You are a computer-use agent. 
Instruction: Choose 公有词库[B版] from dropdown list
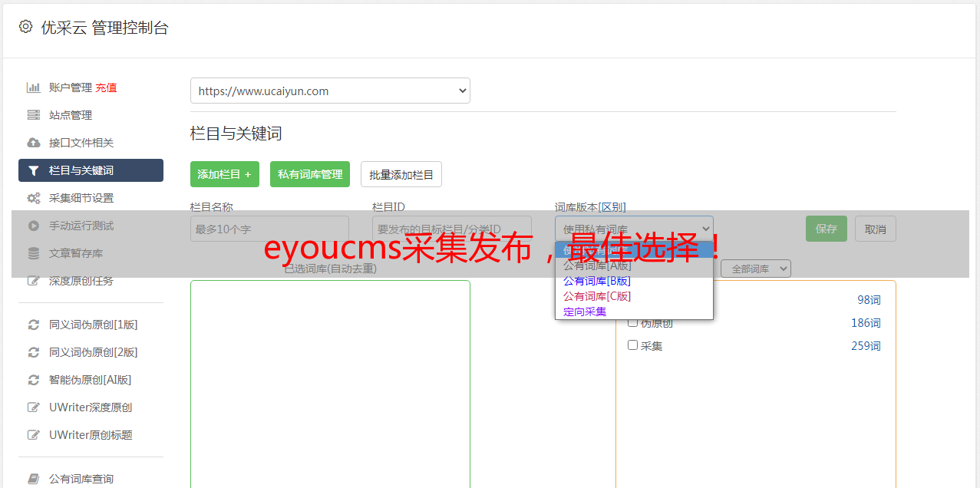[x=634, y=281]
